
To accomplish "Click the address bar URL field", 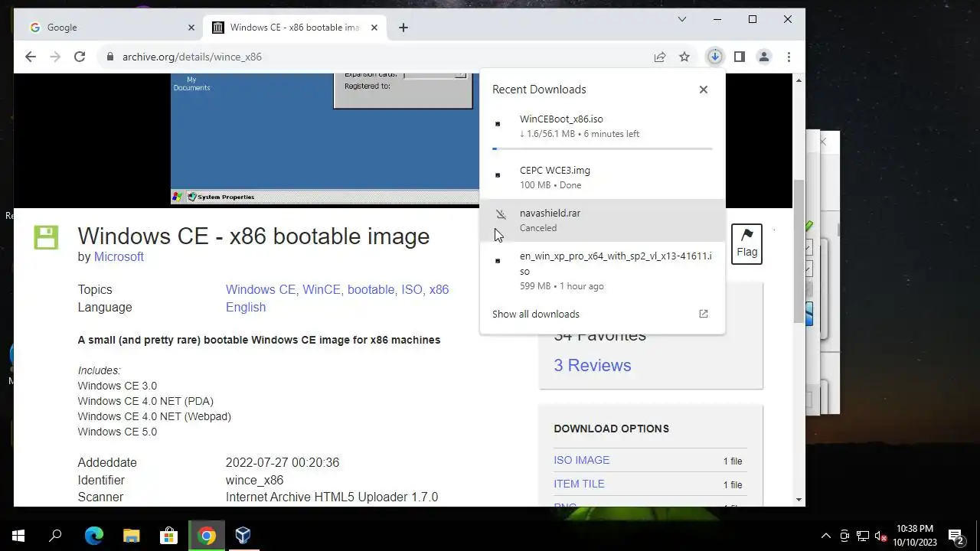I will click(x=375, y=57).
